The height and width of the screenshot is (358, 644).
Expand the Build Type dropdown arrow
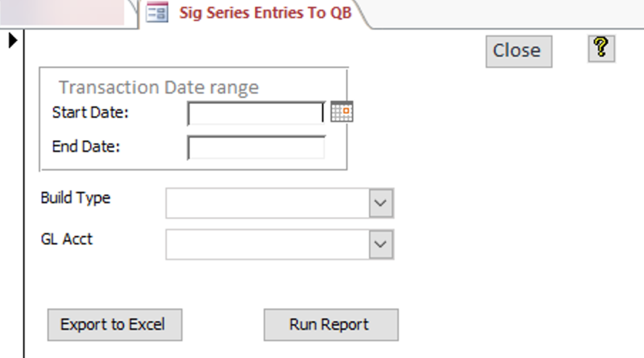pos(380,203)
